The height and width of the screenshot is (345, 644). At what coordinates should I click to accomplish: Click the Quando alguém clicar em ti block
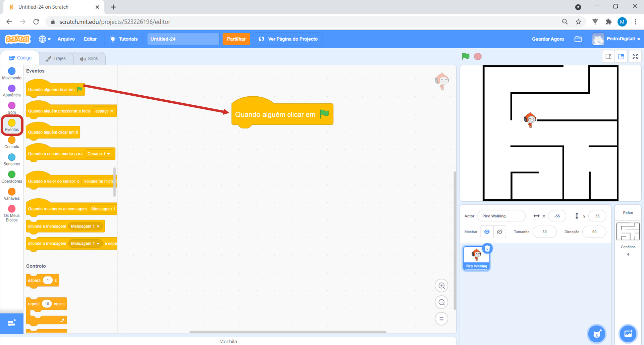53,131
